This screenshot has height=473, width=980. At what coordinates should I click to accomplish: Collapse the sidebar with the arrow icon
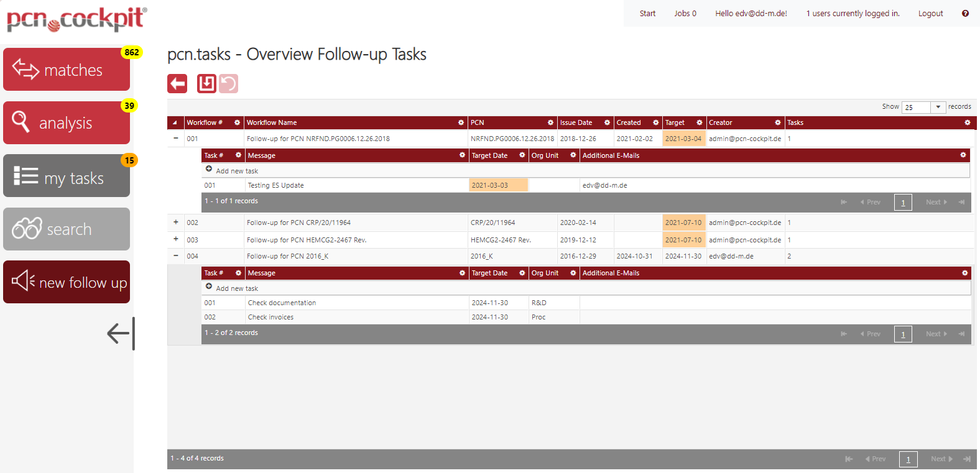121,333
